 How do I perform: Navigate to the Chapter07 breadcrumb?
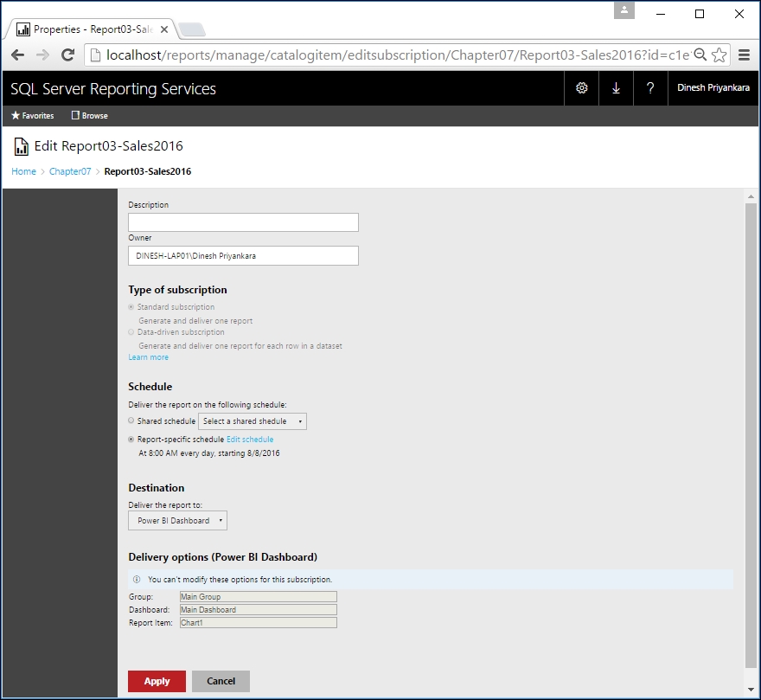tap(69, 171)
